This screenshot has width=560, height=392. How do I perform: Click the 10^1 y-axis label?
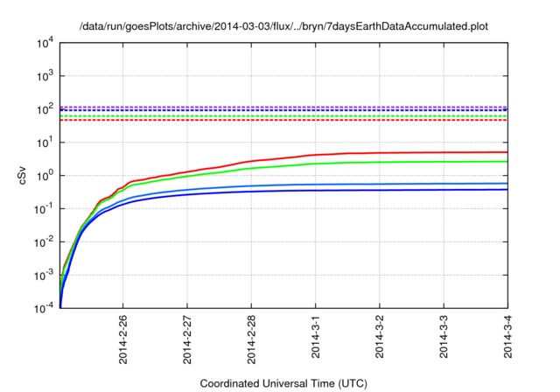45,142
